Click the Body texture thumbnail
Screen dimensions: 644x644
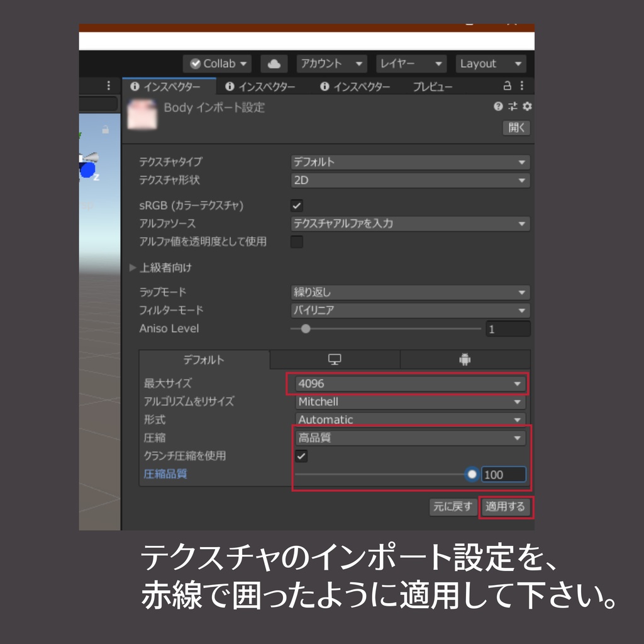[x=142, y=114]
